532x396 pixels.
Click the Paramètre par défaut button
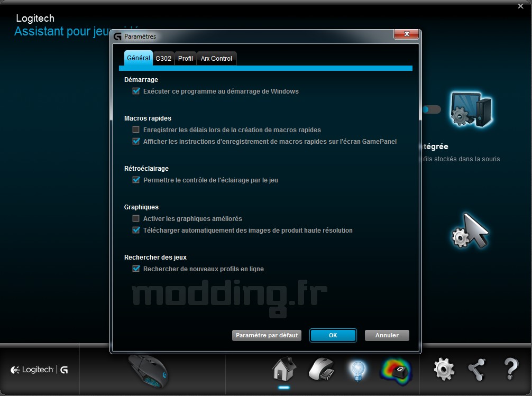pyautogui.click(x=267, y=335)
